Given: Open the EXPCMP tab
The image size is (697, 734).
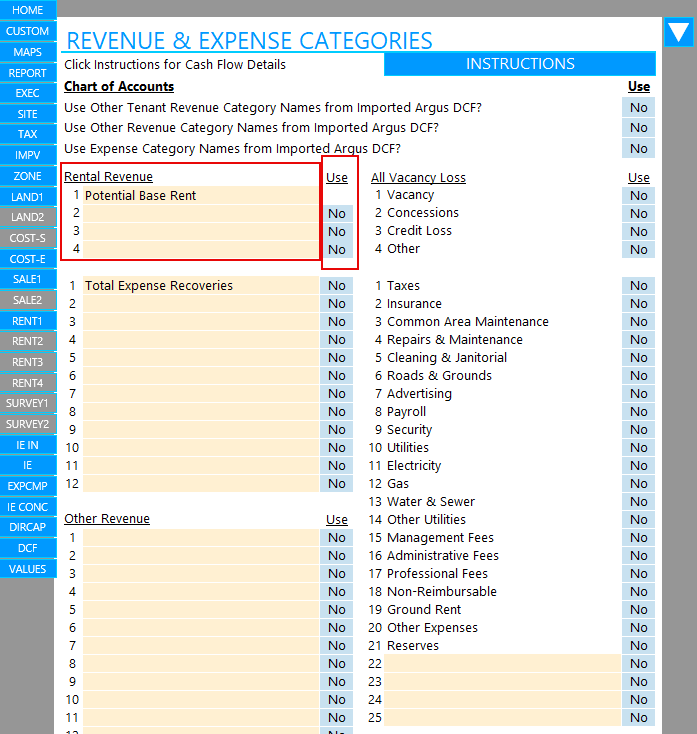Looking at the screenshot, I should coord(28,486).
